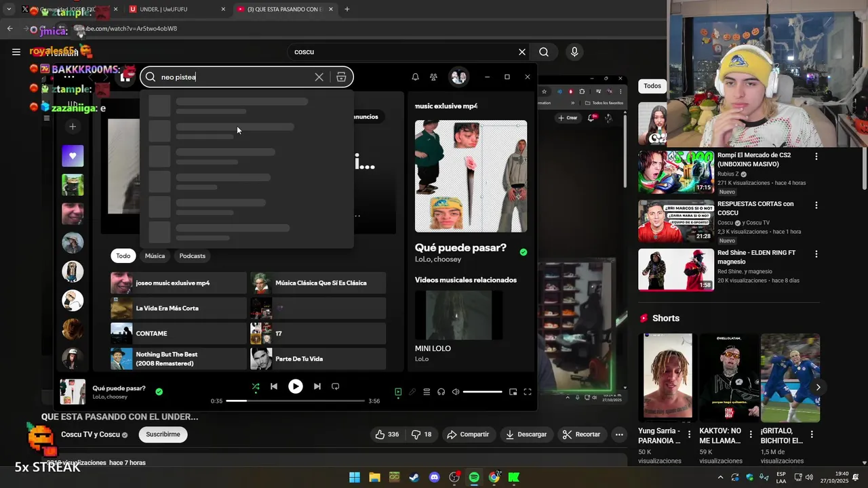This screenshot has width=868, height=488.
Task: Click the Spotify play button
Action: (296, 386)
